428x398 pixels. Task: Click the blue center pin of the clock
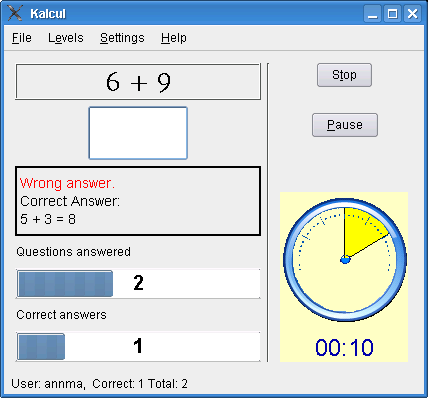[345, 259]
